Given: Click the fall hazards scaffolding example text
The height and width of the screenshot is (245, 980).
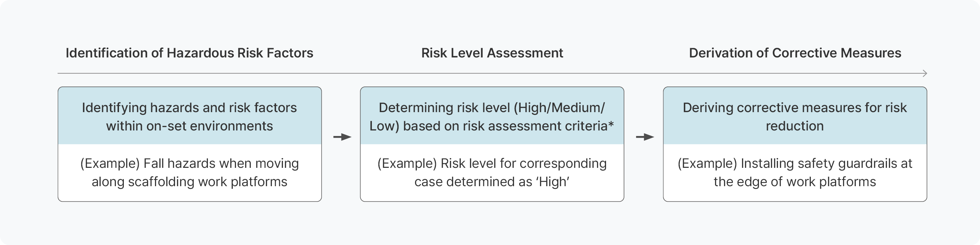Looking at the screenshot, I should (190, 172).
